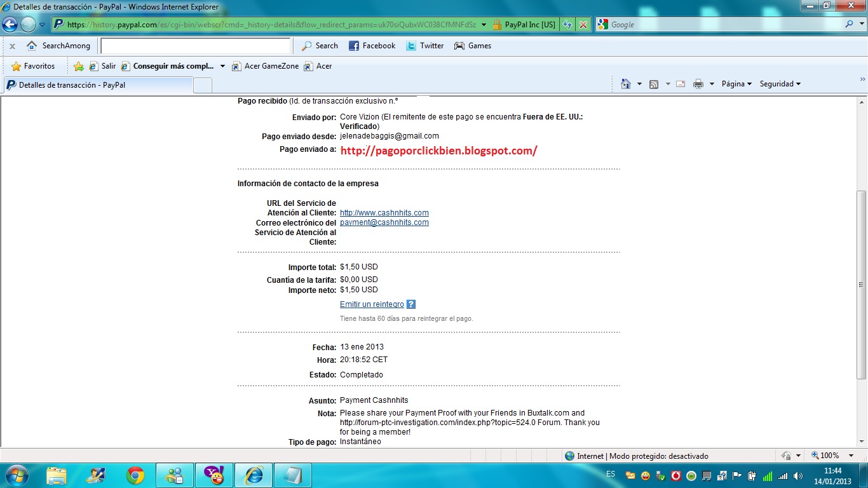Click the magnifier search icon in Google box
Screen dimensions: 868x488
[x=850, y=25]
